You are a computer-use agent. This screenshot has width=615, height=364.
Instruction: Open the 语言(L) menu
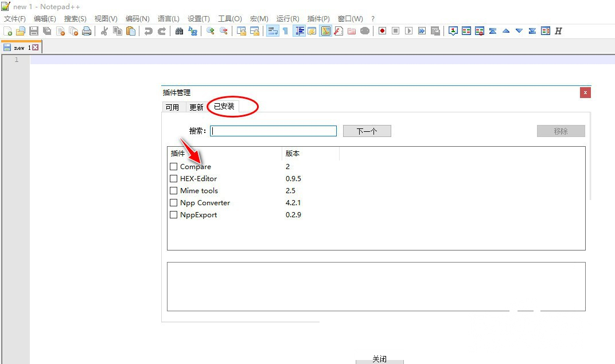pyautogui.click(x=168, y=19)
